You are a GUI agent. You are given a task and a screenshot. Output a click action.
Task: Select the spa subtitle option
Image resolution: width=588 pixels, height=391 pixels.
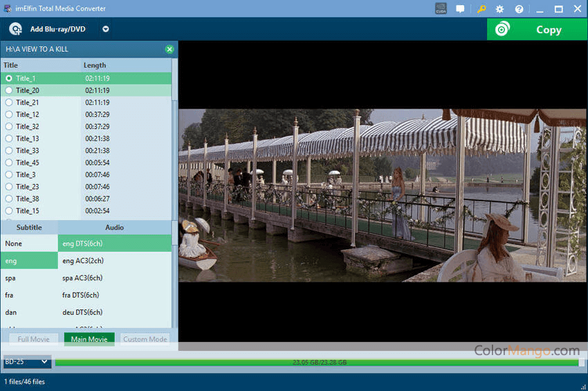click(10, 278)
